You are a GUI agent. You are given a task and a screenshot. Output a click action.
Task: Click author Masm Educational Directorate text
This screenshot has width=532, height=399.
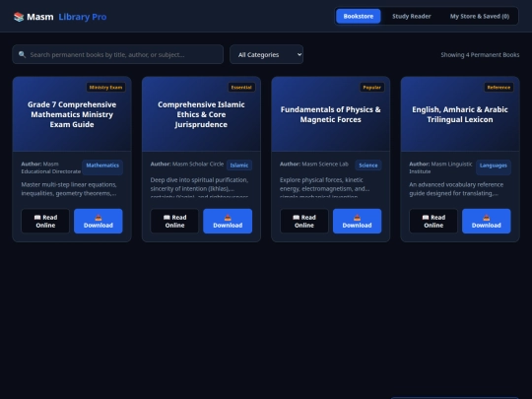click(51, 167)
